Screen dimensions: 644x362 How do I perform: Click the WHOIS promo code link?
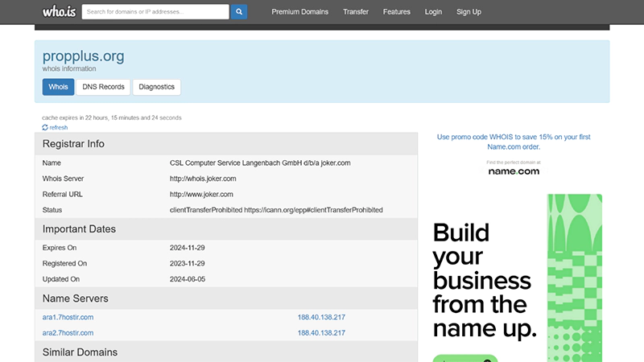513,142
